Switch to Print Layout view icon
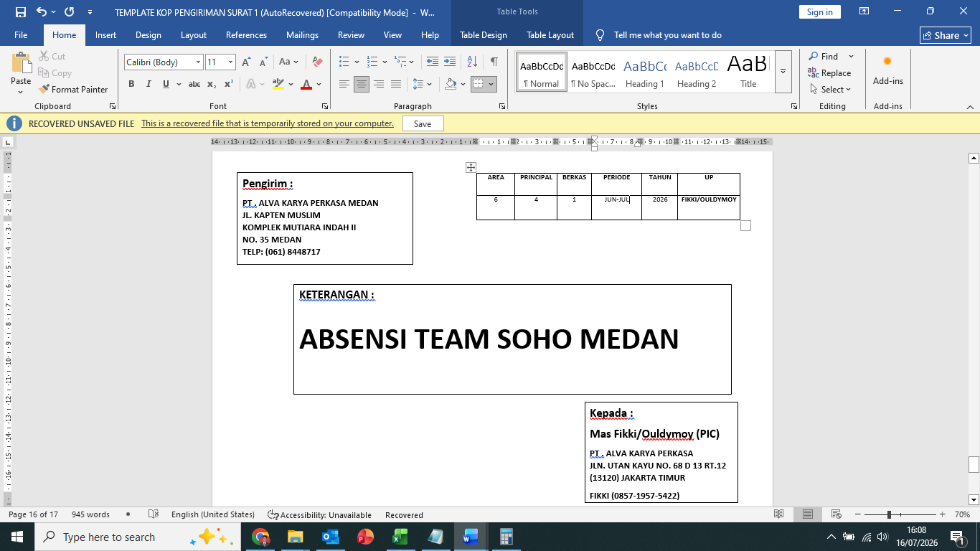Viewport: 980px width, 551px height. coord(808,514)
